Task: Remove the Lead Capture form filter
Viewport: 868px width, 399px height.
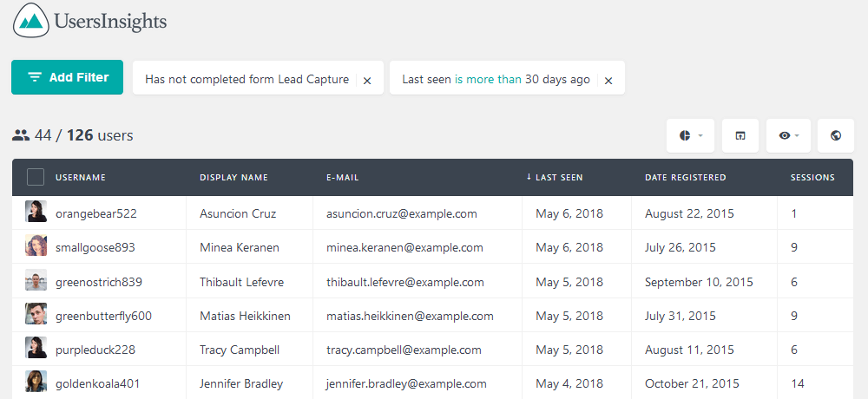Action: (x=367, y=81)
